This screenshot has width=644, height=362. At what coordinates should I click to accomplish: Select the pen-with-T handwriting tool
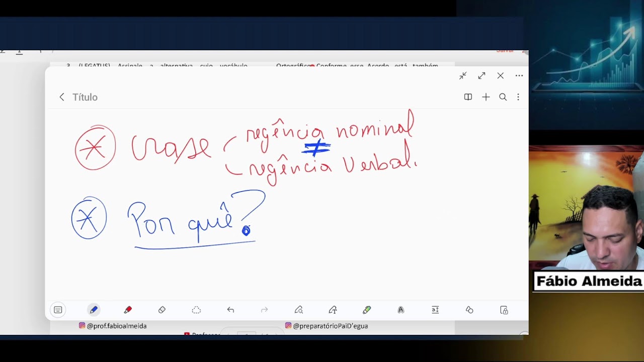[x=333, y=310]
